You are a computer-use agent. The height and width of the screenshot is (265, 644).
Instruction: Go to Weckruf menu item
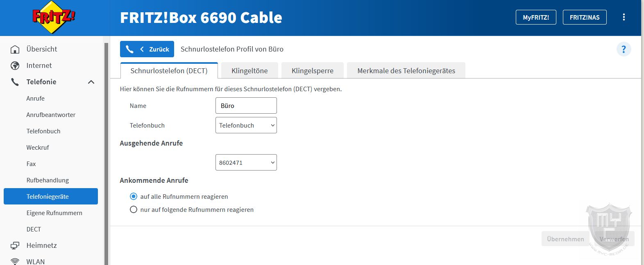[x=38, y=147]
